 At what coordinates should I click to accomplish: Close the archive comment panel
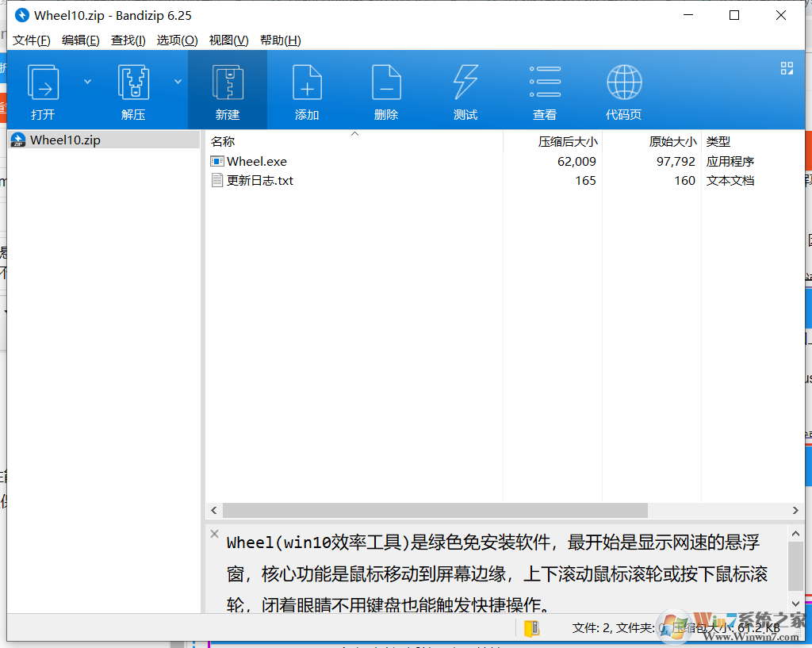pyautogui.click(x=214, y=534)
